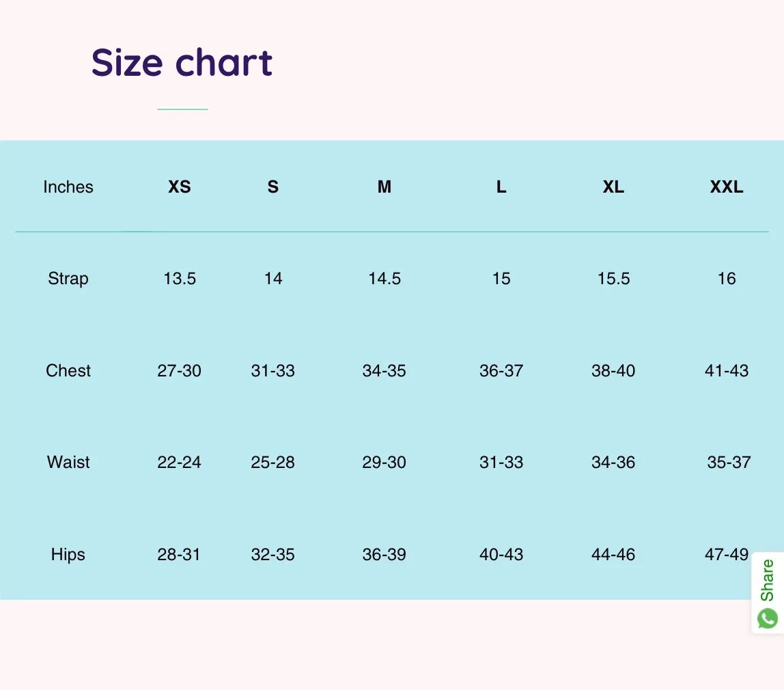The width and height of the screenshot is (784, 690).
Task: Select the Hips row label
Action: [x=68, y=555]
